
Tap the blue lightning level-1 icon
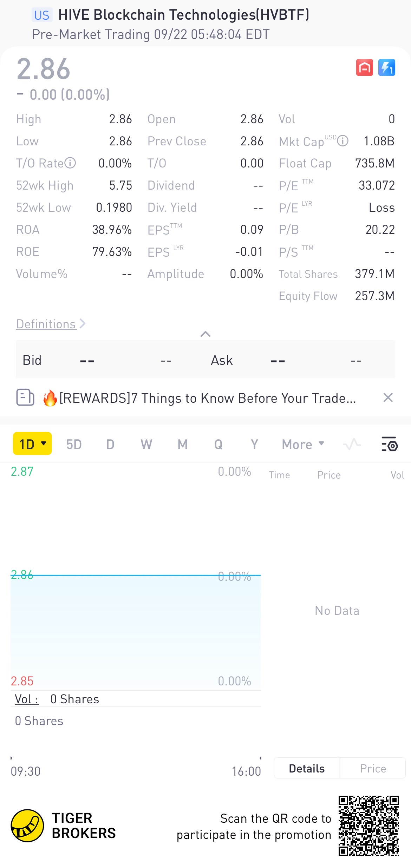[x=386, y=67]
